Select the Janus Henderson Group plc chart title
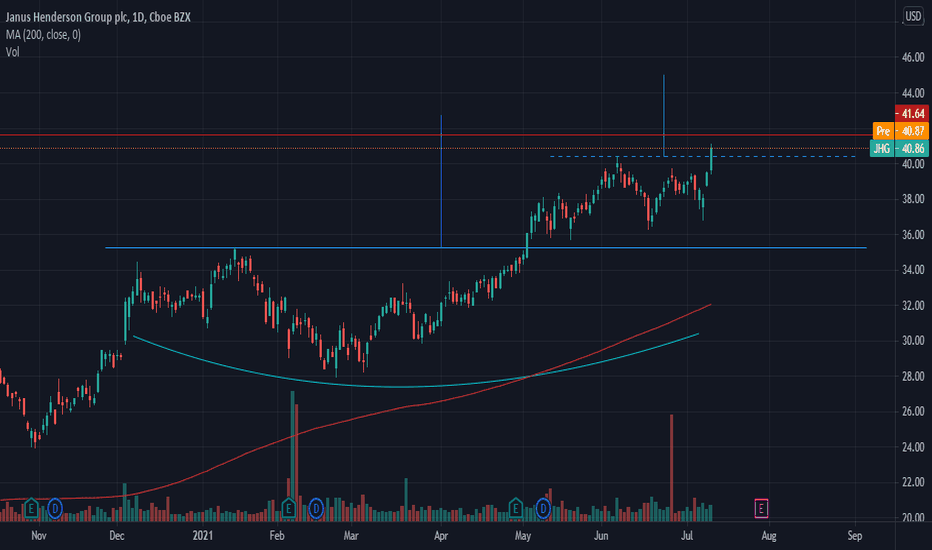The width and height of the screenshot is (932, 550). coord(98,17)
